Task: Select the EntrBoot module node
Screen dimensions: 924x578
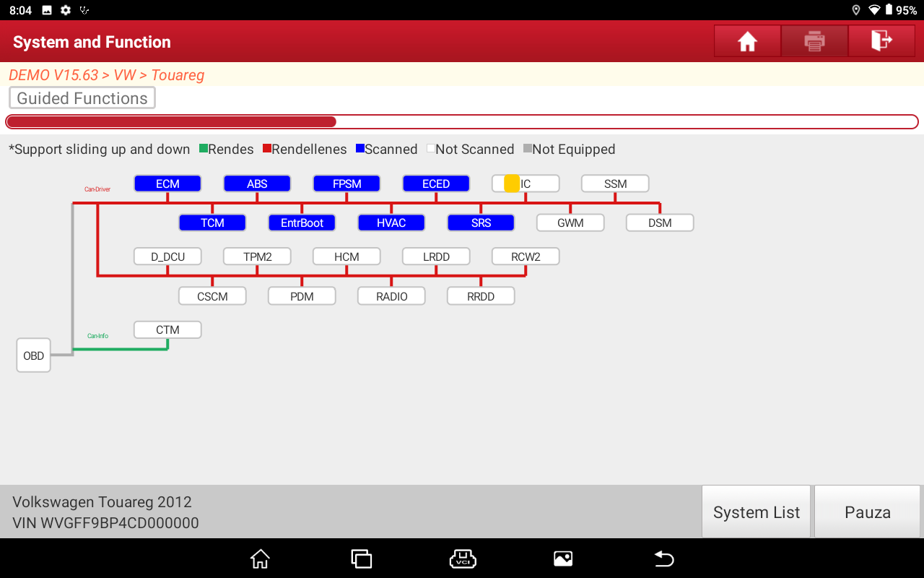Action: 302,223
